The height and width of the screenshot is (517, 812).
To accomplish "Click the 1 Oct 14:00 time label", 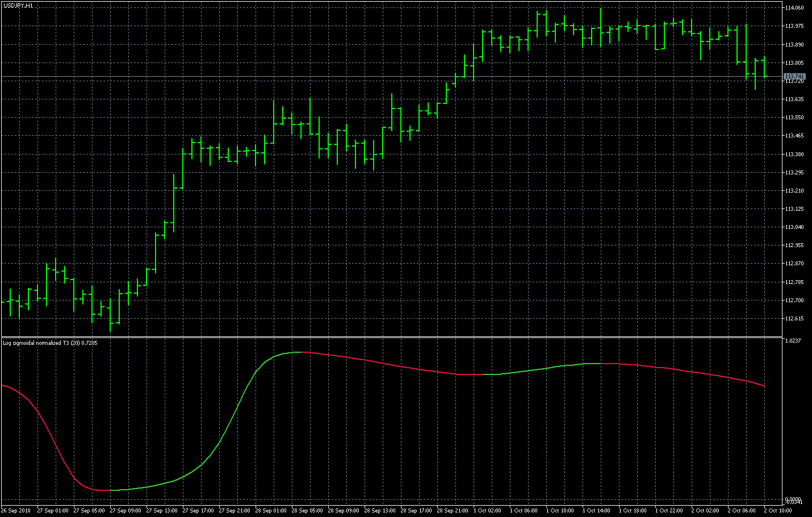I will [596, 511].
